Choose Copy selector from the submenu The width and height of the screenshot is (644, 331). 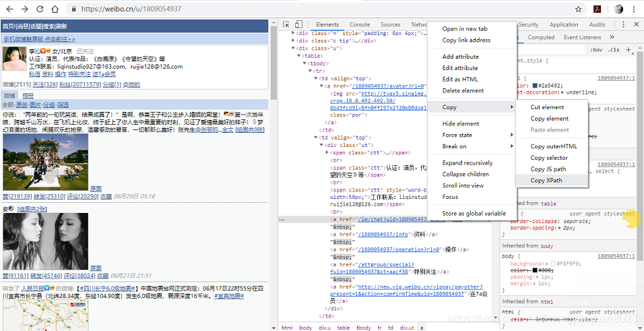552,158
